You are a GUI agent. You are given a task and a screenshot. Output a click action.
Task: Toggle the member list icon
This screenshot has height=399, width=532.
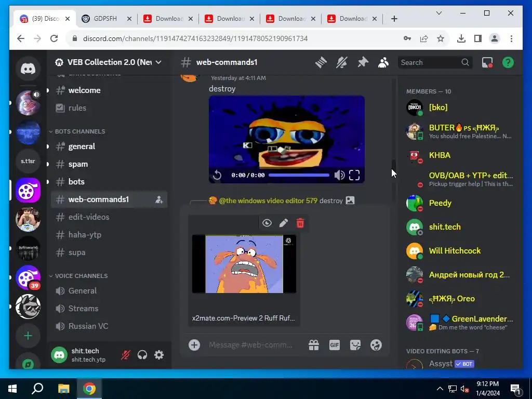(383, 62)
